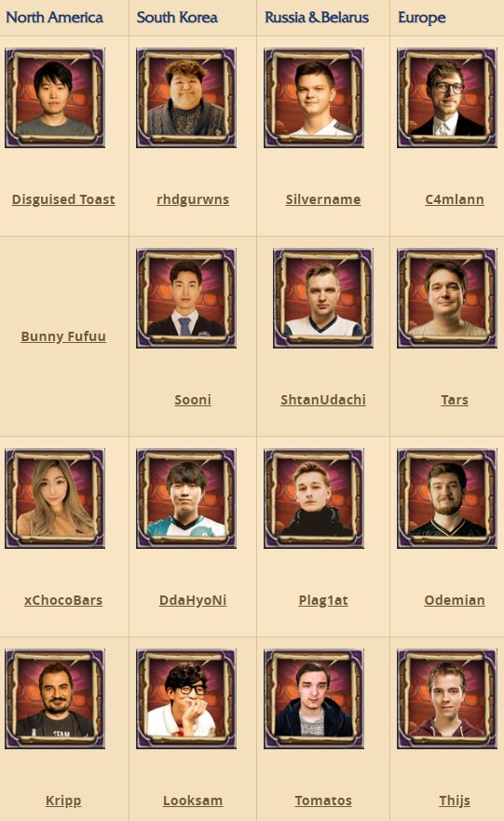The height and width of the screenshot is (821, 504).
Task: Select the xChocoBars link
Action: click(63, 600)
